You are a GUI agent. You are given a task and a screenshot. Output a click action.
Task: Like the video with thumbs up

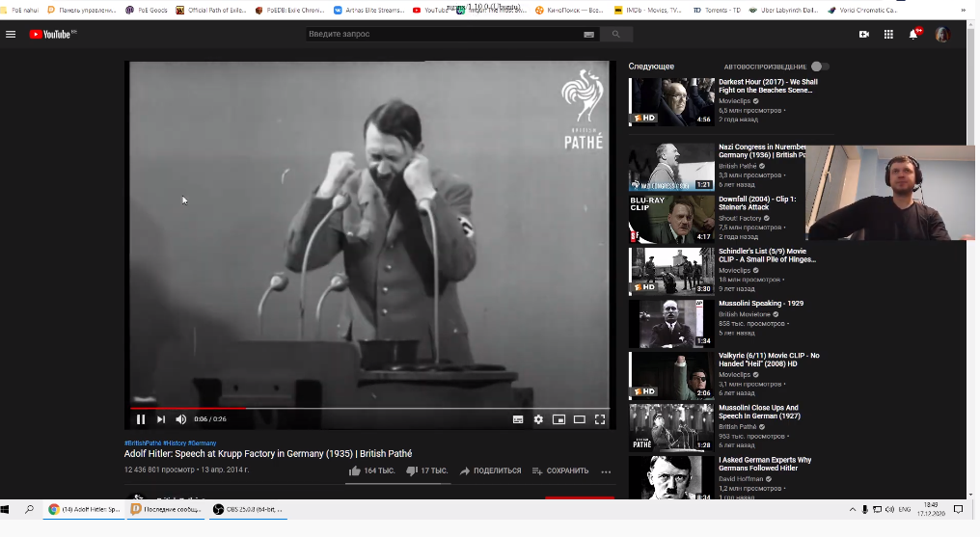(x=355, y=470)
